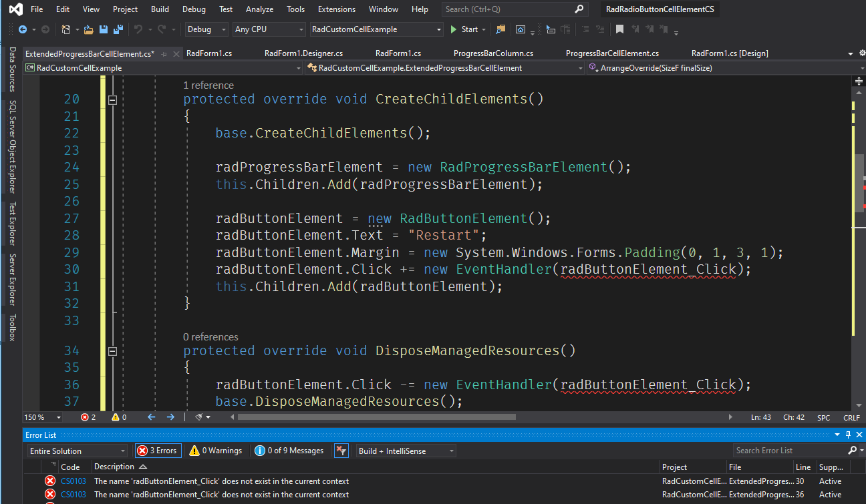Click the editor horizontal scrollbar thumb

(376, 417)
